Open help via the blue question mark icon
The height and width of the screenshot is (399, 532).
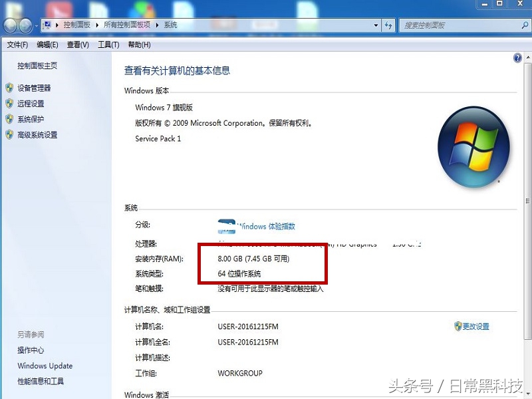click(517, 58)
